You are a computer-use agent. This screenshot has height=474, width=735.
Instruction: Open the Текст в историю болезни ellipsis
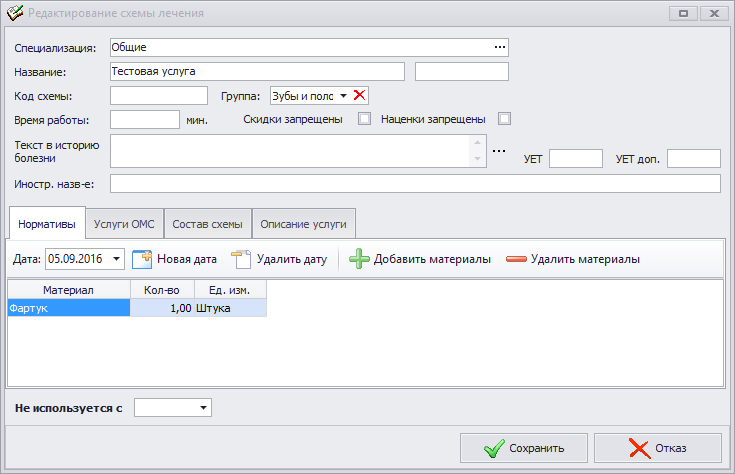[x=499, y=151]
